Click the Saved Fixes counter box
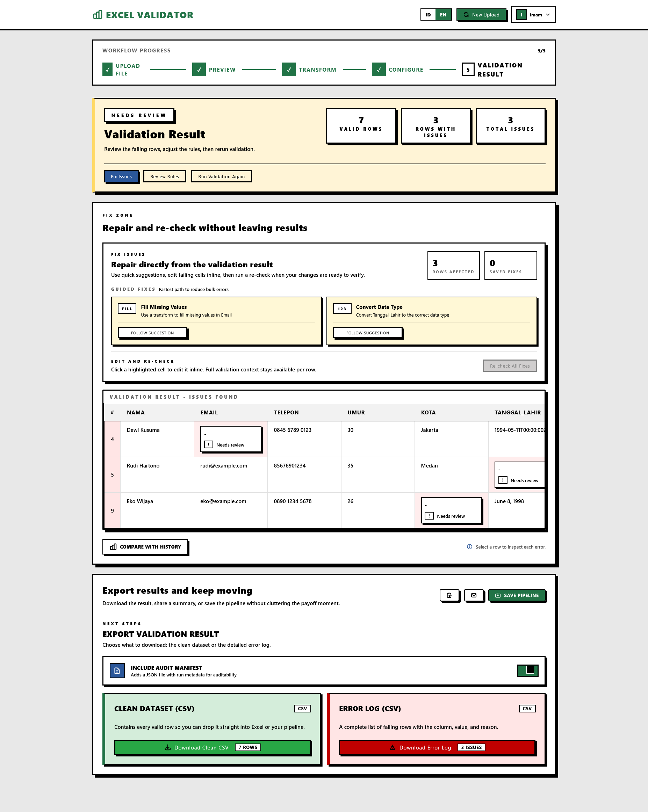Image resolution: width=648 pixels, height=812 pixels. tap(511, 266)
